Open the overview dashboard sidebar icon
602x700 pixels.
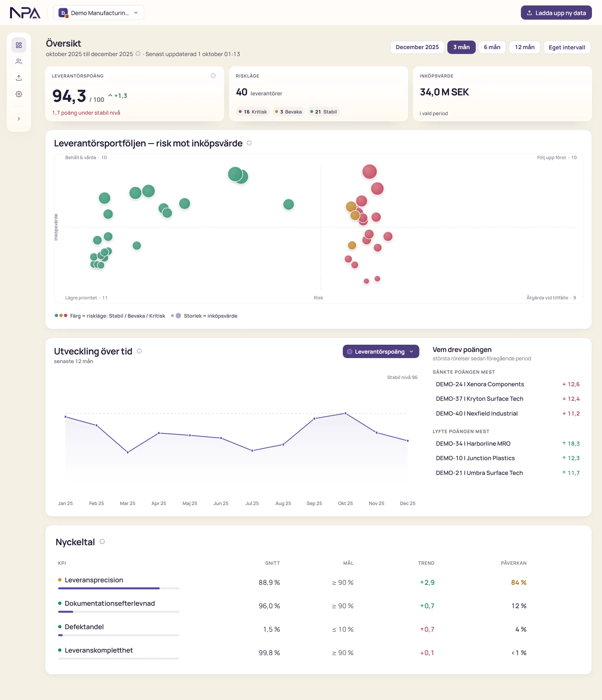tap(19, 45)
